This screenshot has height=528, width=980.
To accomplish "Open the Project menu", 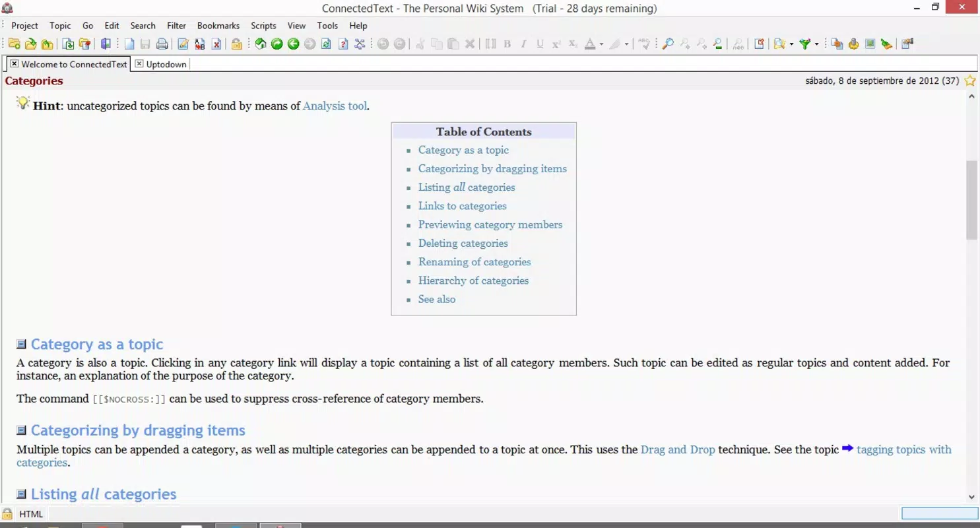I will (x=24, y=26).
